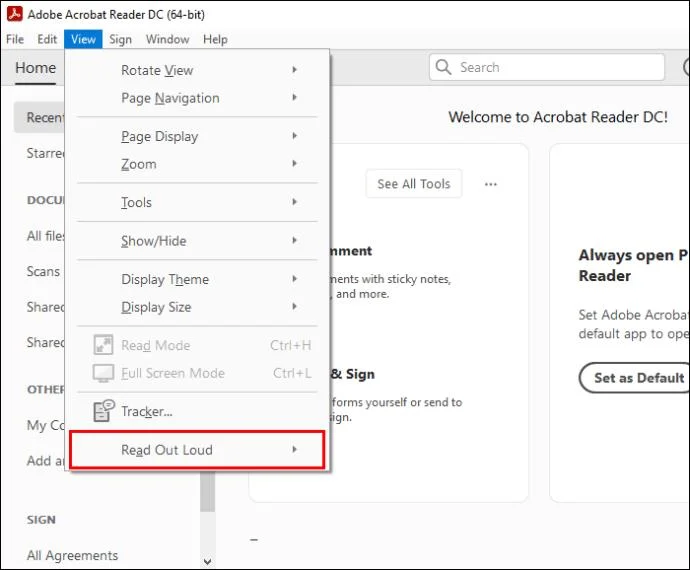Click the Ctrl+L shortcut for Full Screen Mode
The width and height of the screenshot is (690, 570).
(x=292, y=373)
